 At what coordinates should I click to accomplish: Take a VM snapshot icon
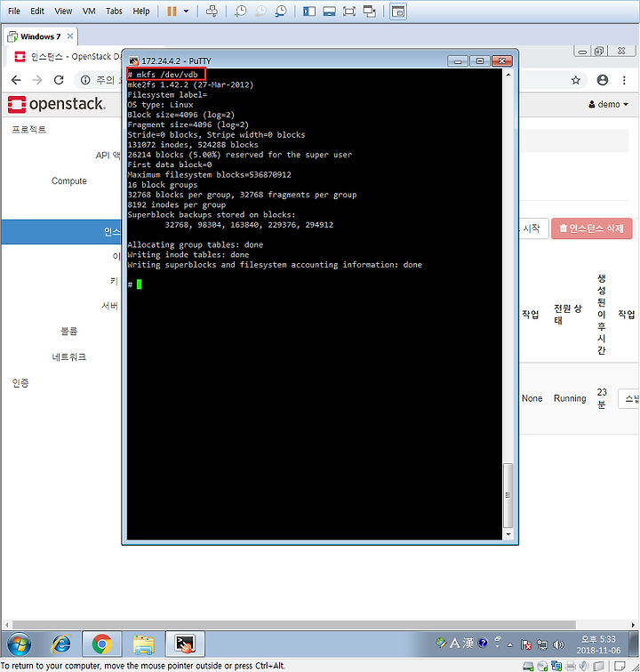[x=241, y=12]
